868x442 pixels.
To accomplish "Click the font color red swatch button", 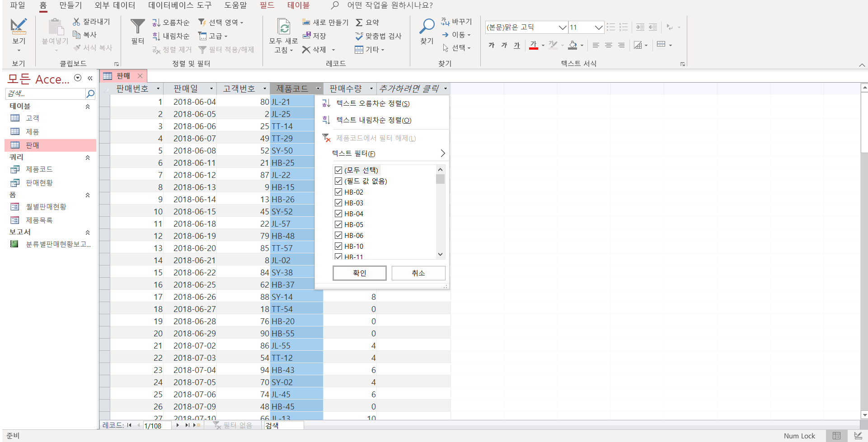I will 533,45.
